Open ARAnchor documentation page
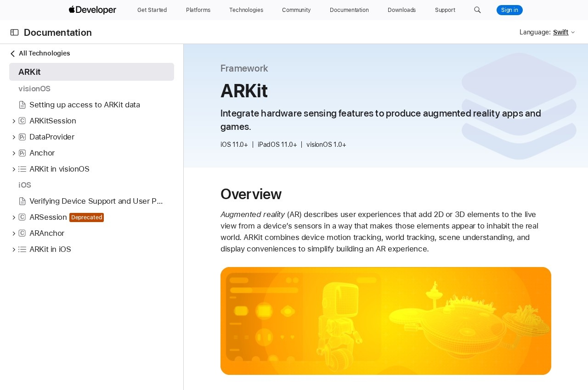Screen dimensions: 588x390 (47, 233)
